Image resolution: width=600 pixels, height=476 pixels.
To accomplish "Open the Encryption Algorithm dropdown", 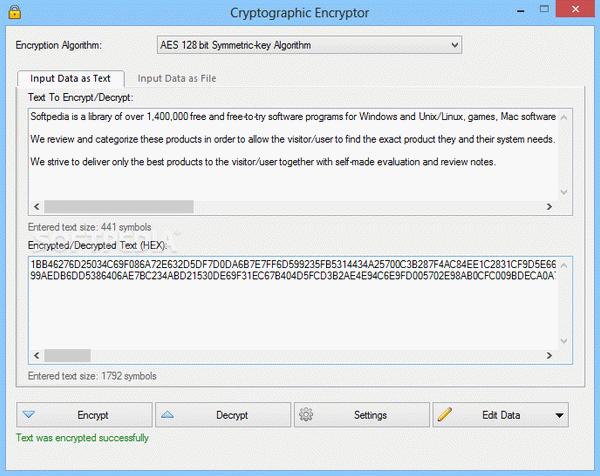I will [x=309, y=45].
